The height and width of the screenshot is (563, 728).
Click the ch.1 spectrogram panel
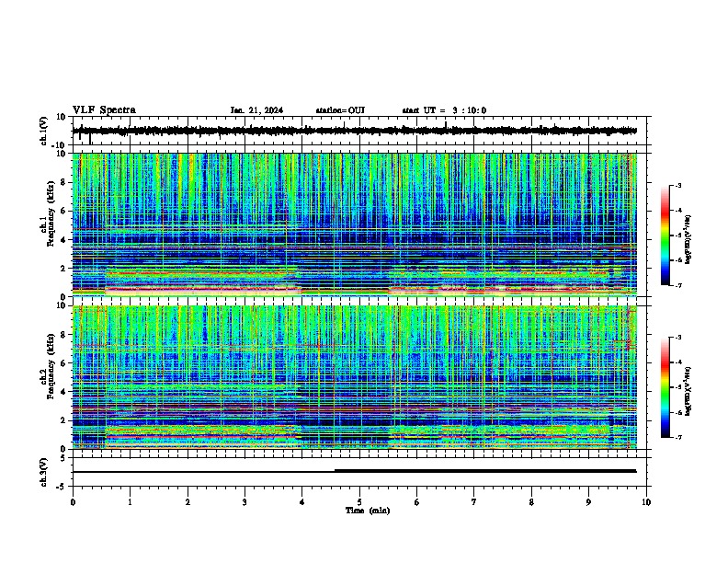click(355, 224)
